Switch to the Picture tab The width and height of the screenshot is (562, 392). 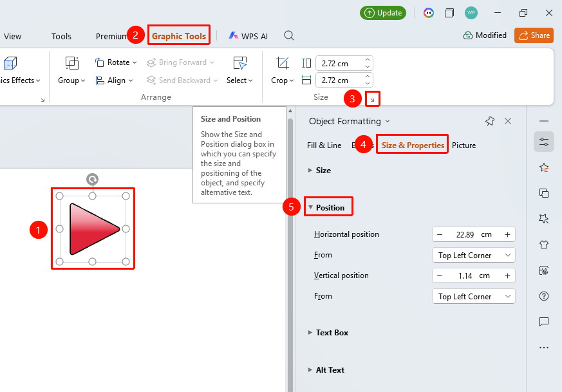[464, 145]
